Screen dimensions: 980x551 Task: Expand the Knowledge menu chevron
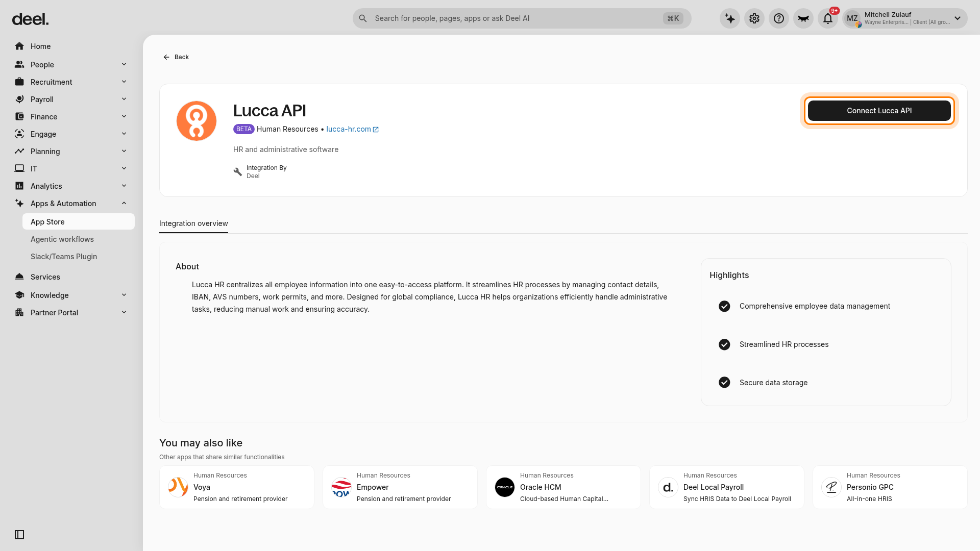124,295
